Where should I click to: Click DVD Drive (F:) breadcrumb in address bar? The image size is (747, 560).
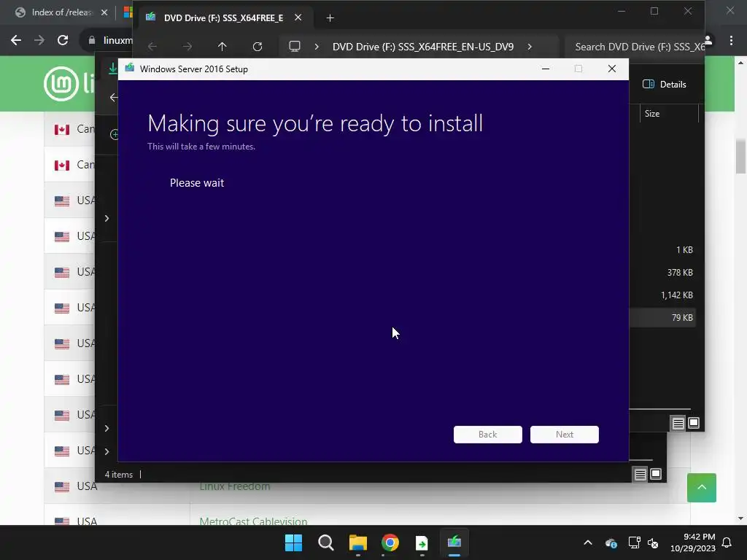(x=423, y=47)
